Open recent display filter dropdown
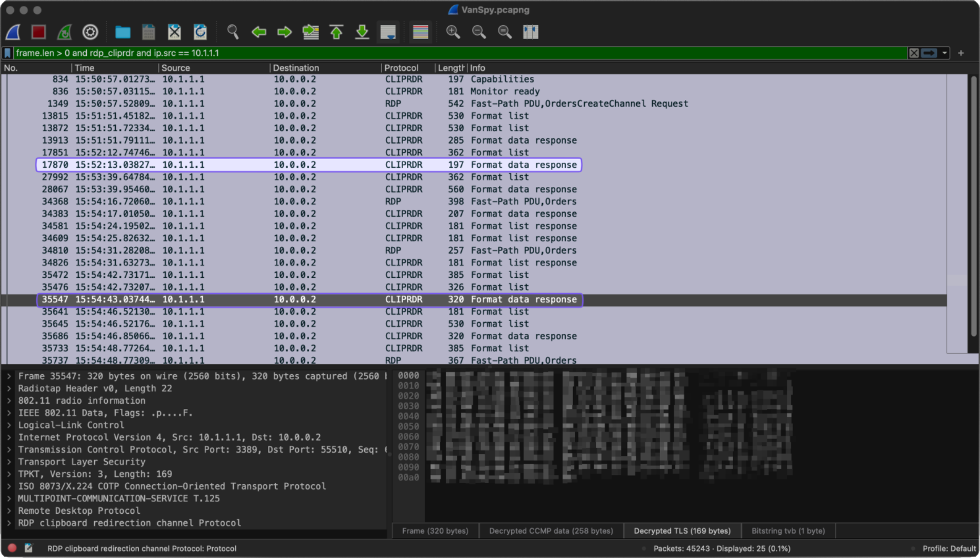The width and height of the screenshot is (980, 558). point(945,53)
